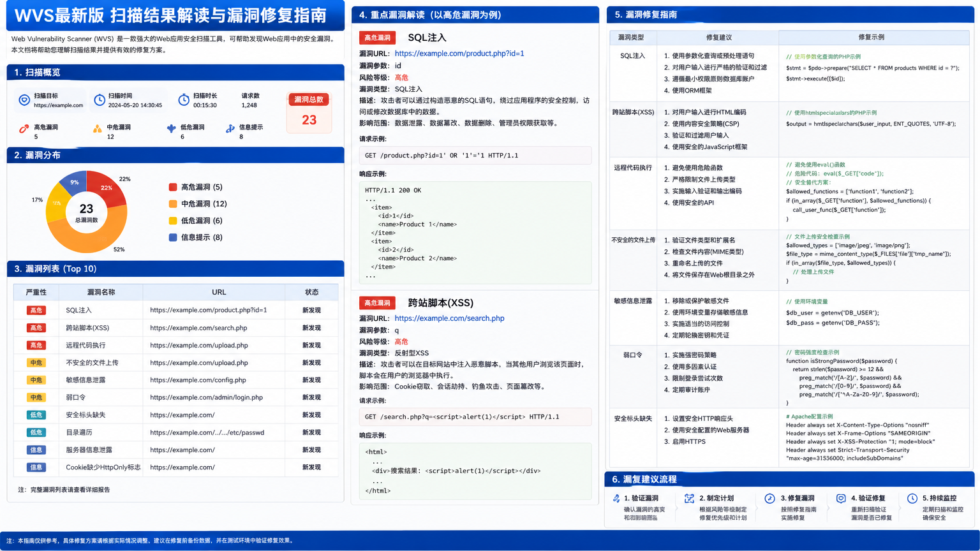The height and width of the screenshot is (551, 980).
Task: Click the 2. 漏洞分布 section header
Action: 175,155
